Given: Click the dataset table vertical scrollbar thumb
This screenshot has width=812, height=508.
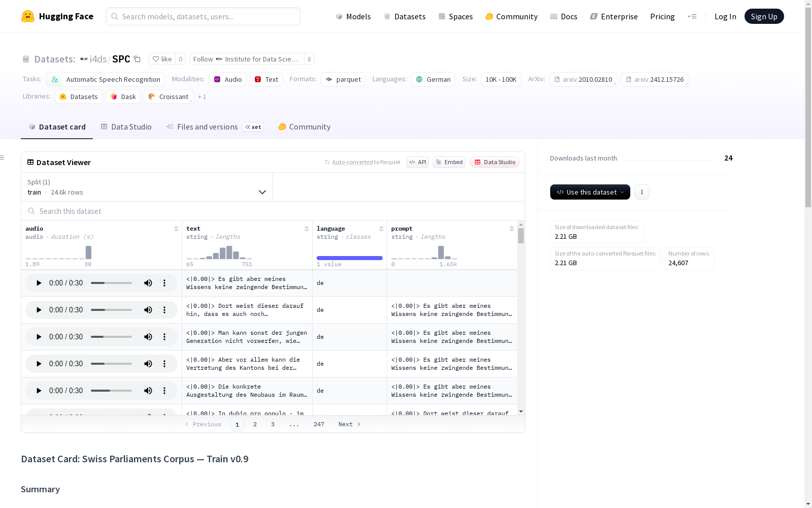Looking at the screenshot, I should pyautogui.click(x=521, y=236).
